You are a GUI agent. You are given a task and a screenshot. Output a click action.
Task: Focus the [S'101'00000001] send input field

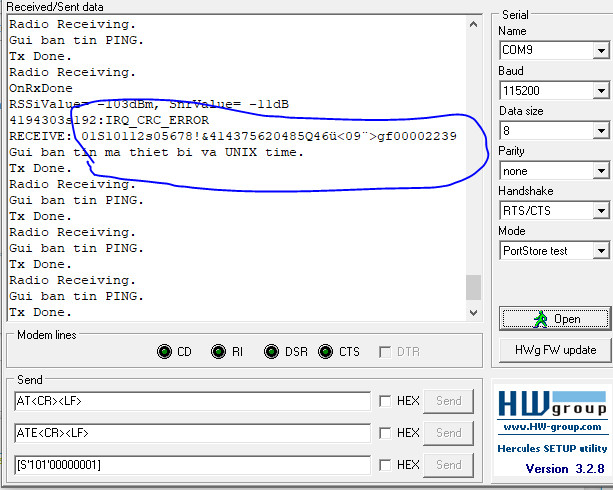coord(192,465)
